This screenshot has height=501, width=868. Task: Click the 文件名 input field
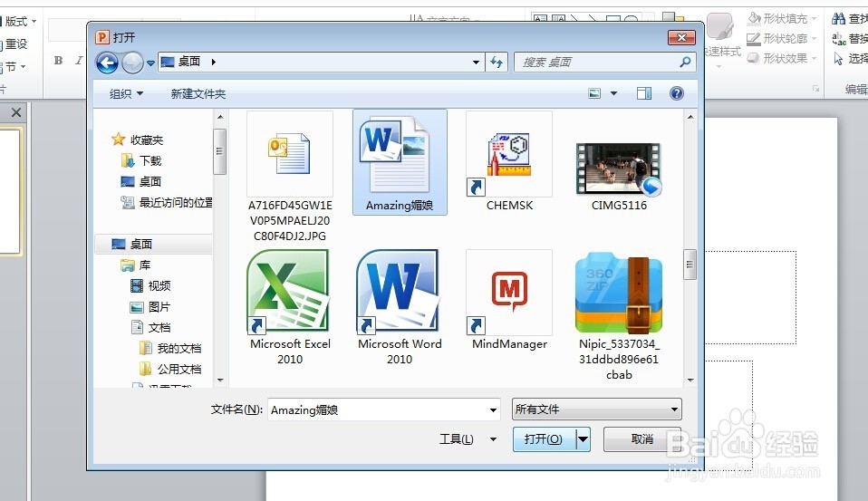[x=378, y=409]
